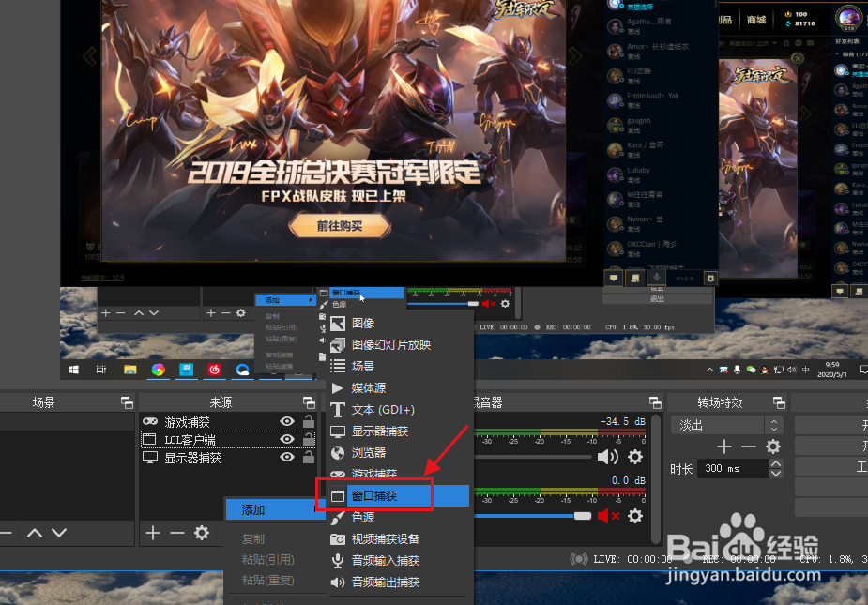Viewport: 868px width, 605px height.
Task: Select 音频输入捕获 from the submenu
Action: click(386, 560)
